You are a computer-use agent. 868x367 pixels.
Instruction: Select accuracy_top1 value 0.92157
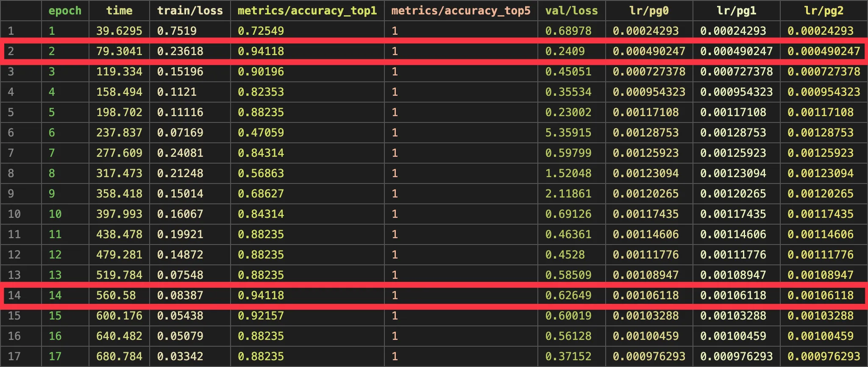(x=261, y=316)
